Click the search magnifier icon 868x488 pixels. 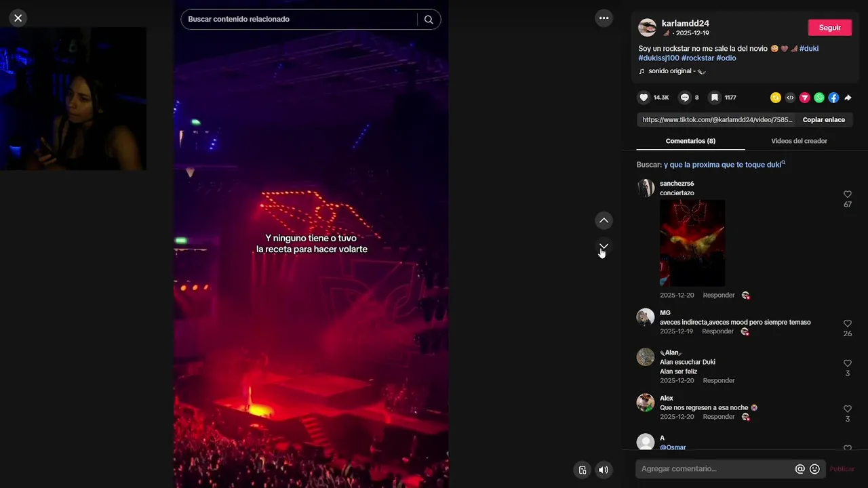point(429,20)
